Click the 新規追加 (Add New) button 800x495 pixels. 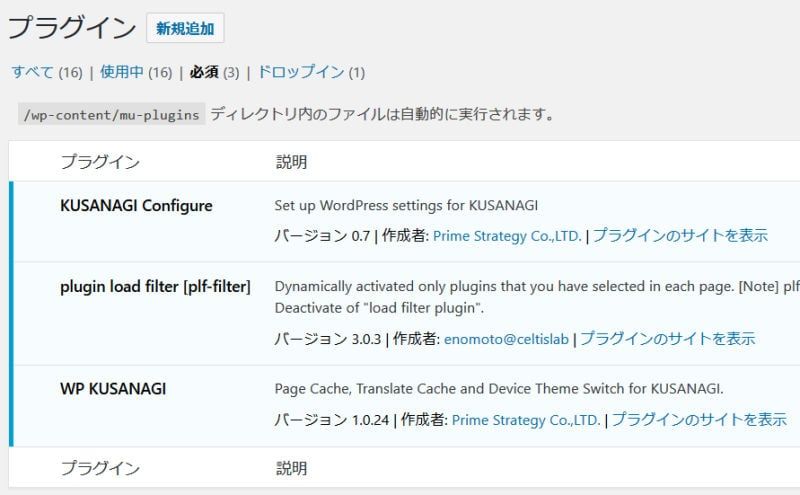tap(185, 28)
